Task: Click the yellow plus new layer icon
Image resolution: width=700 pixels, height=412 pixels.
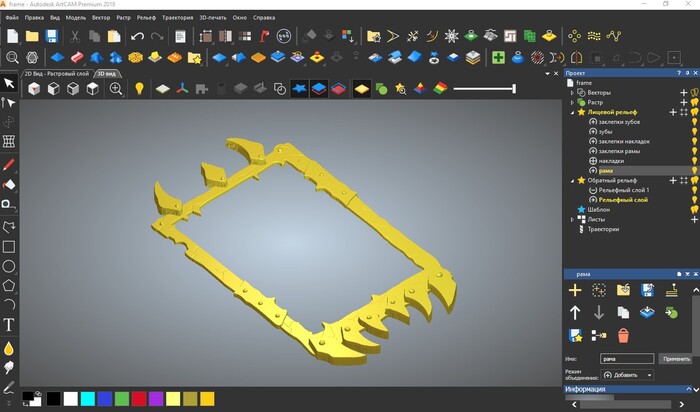Action: [x=575, y=290]
